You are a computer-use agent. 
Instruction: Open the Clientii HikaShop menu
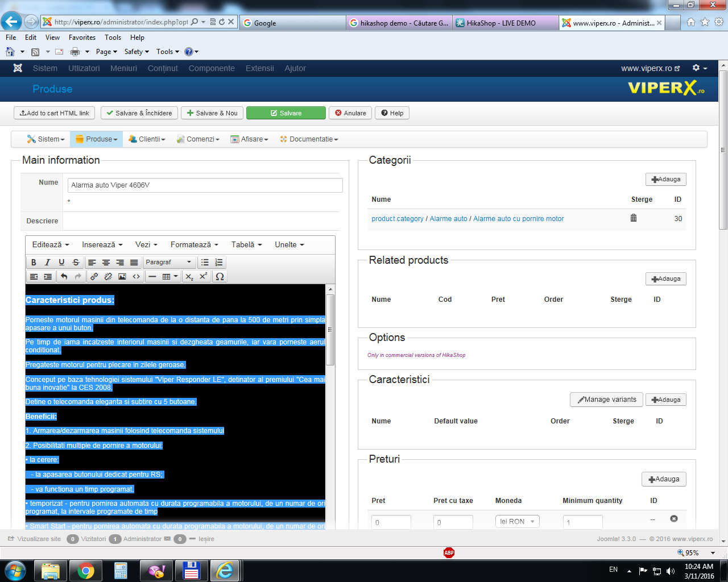tap(147, 139)
